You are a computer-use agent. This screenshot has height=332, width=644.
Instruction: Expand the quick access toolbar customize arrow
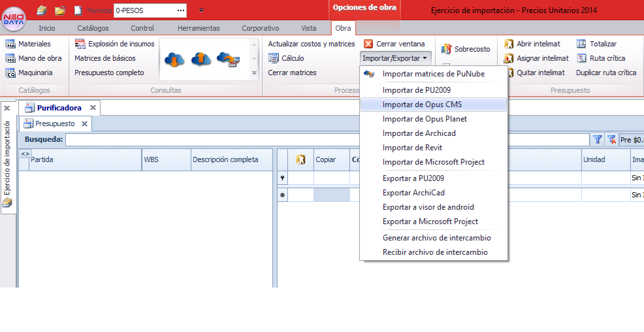click(201, 10)
